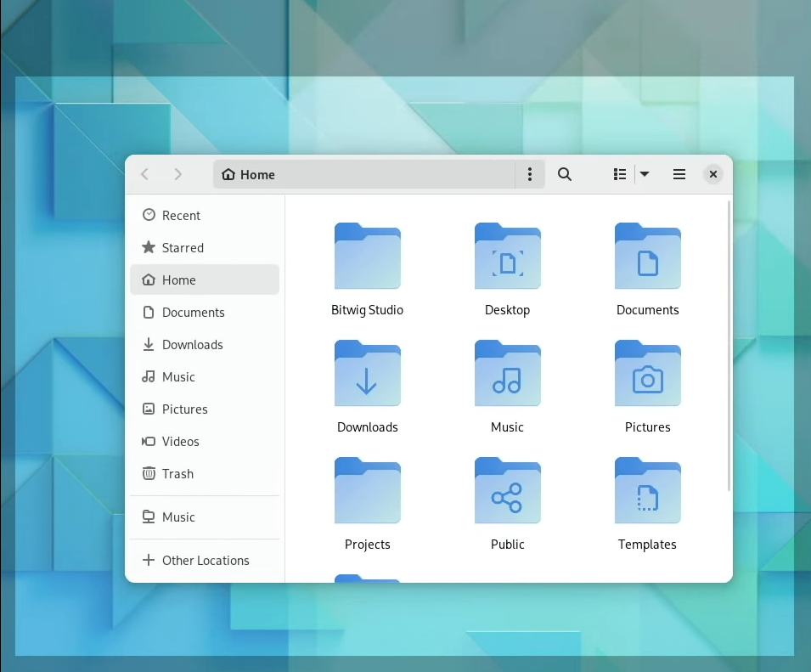Open Starred in the sidebar
This screenshot has height=672, width=811.
click(183, 248)
